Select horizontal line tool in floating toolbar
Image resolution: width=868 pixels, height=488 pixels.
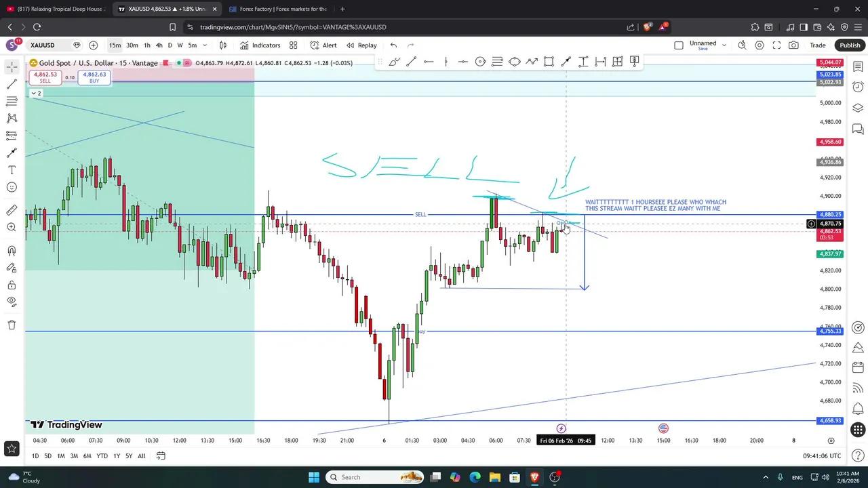pos(429,62)
